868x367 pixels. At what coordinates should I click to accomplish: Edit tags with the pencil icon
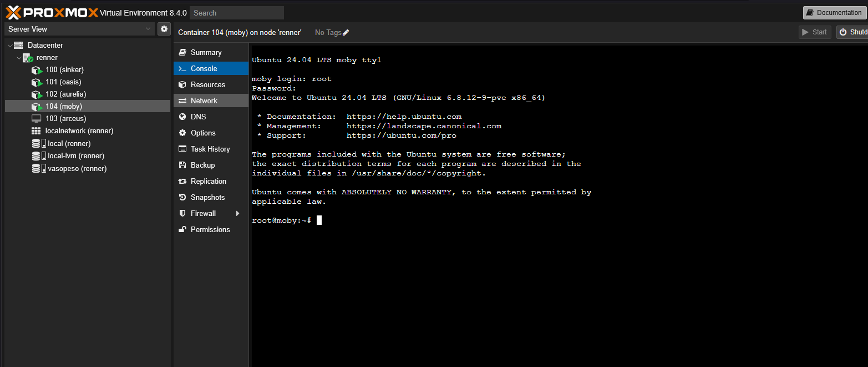pos(346,33)
